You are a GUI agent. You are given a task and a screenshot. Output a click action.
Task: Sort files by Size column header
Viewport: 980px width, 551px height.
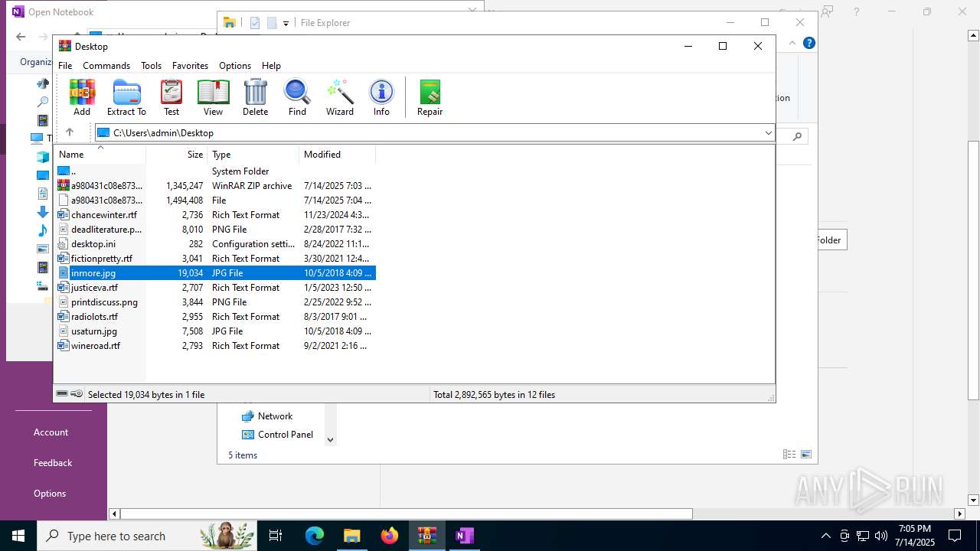(x=177, y=155)
